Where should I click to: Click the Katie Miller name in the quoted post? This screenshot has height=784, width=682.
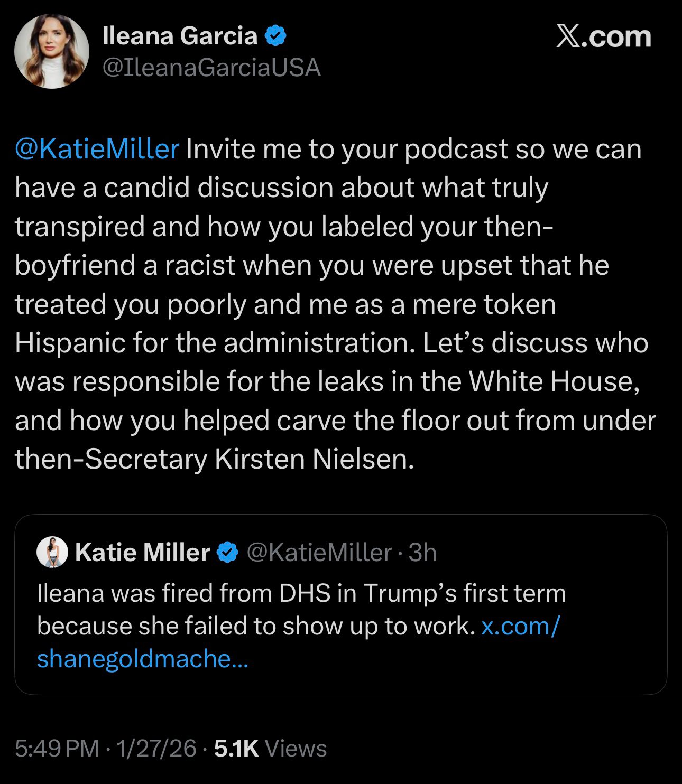[143, 553]
